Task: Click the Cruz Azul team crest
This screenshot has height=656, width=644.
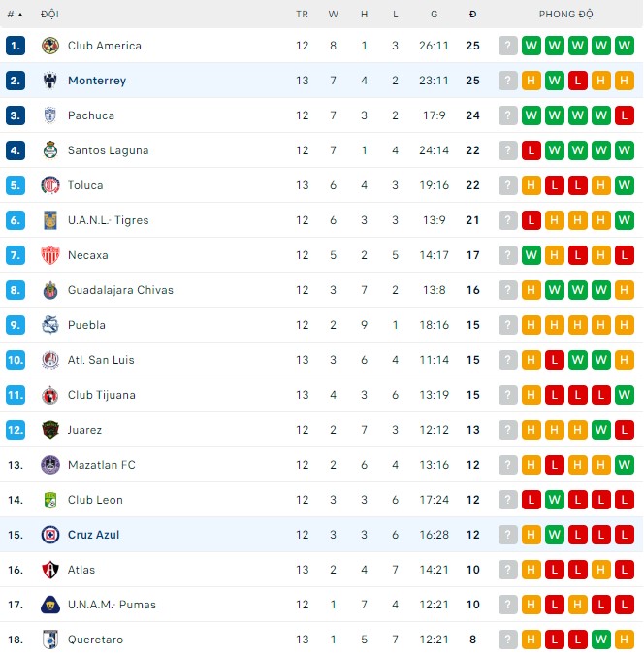Action: (50, 535)
